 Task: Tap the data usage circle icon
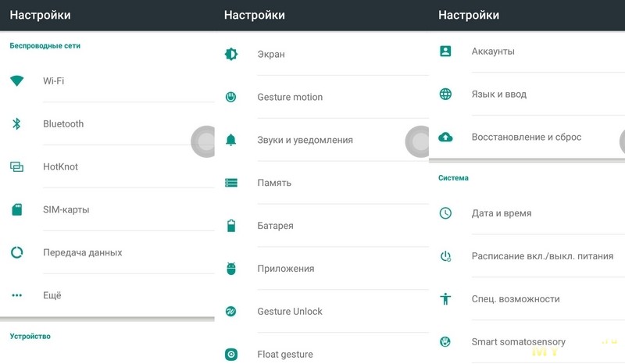pos(16,252)
